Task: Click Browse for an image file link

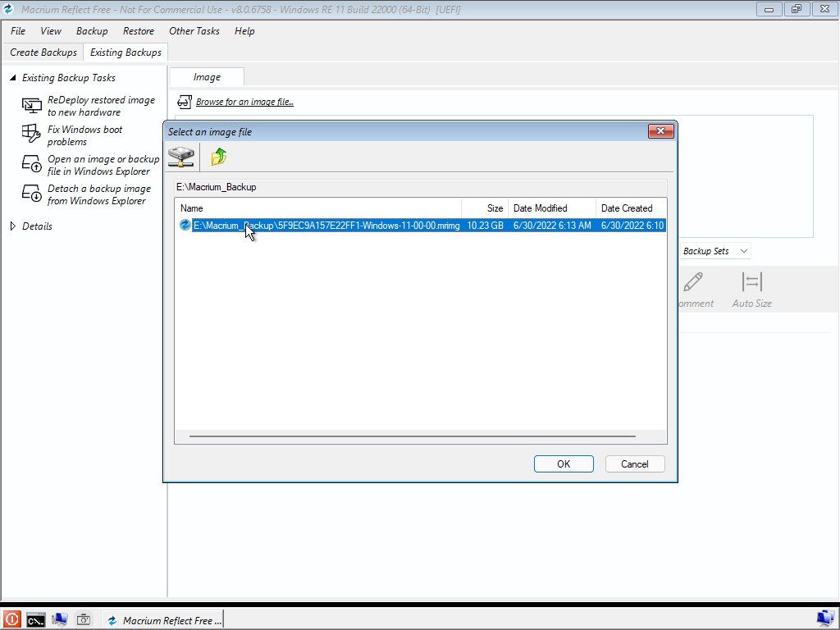Action: tap(244, 102)
